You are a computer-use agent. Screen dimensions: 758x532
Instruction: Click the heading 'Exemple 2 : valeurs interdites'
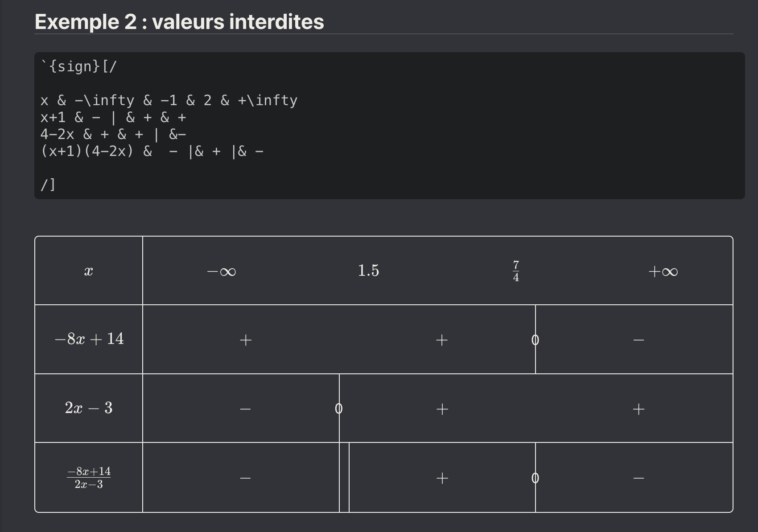pos(179,22)
